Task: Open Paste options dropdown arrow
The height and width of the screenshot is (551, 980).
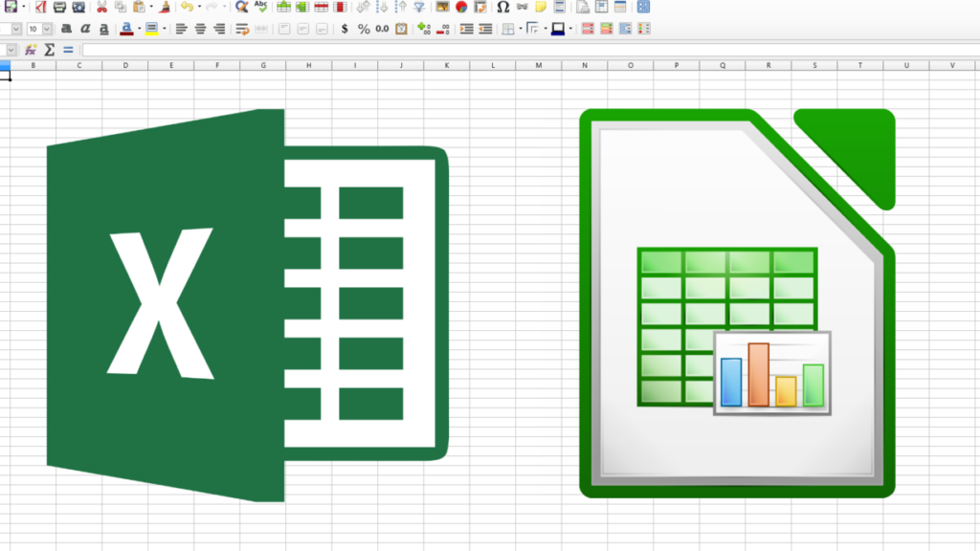Action: 151,7
